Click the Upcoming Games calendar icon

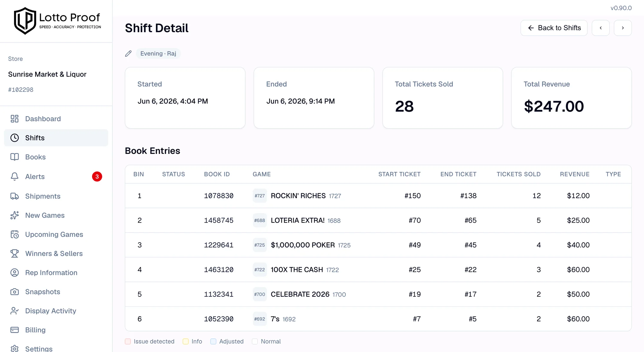14,234
